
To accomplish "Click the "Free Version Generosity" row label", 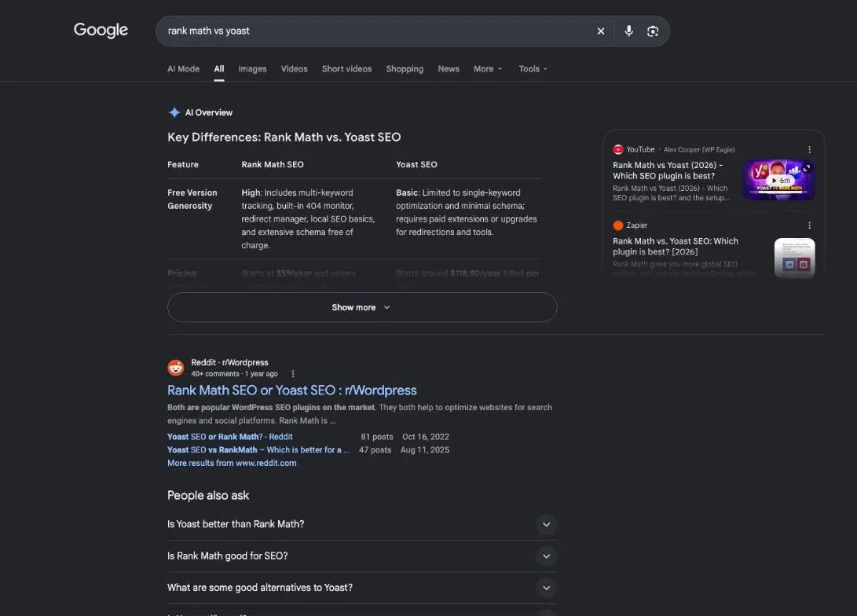I will point(192,200).
